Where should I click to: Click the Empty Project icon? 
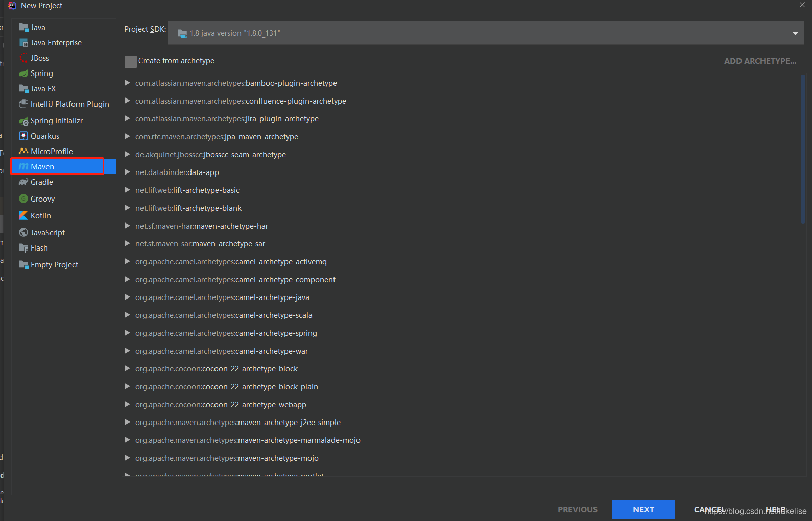23,265
